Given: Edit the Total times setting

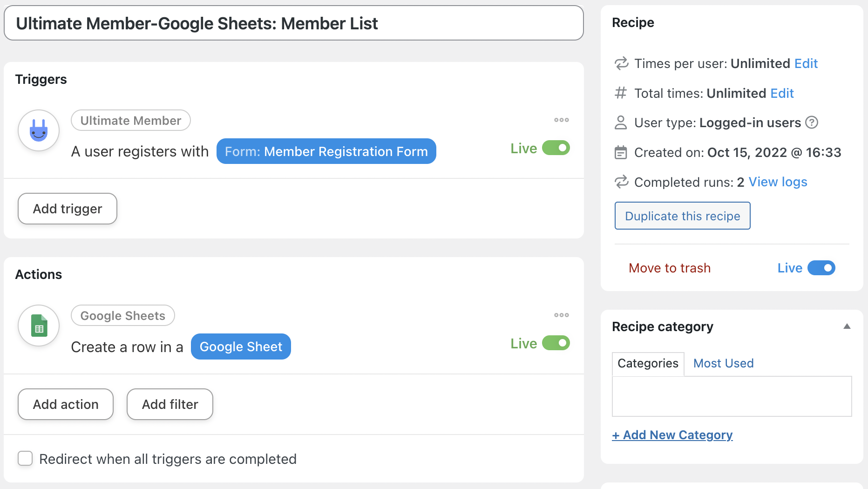Looking at the screenshot, I should [782, 93].
